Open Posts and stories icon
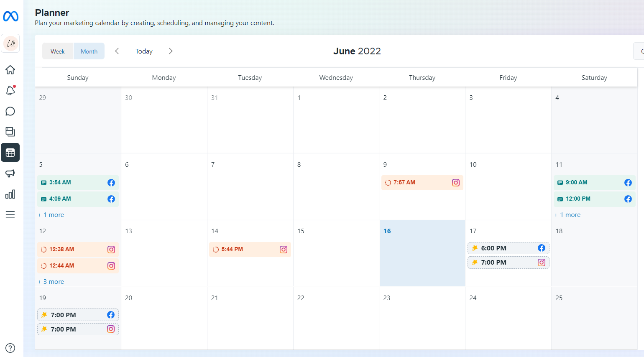 pos(10,132)
